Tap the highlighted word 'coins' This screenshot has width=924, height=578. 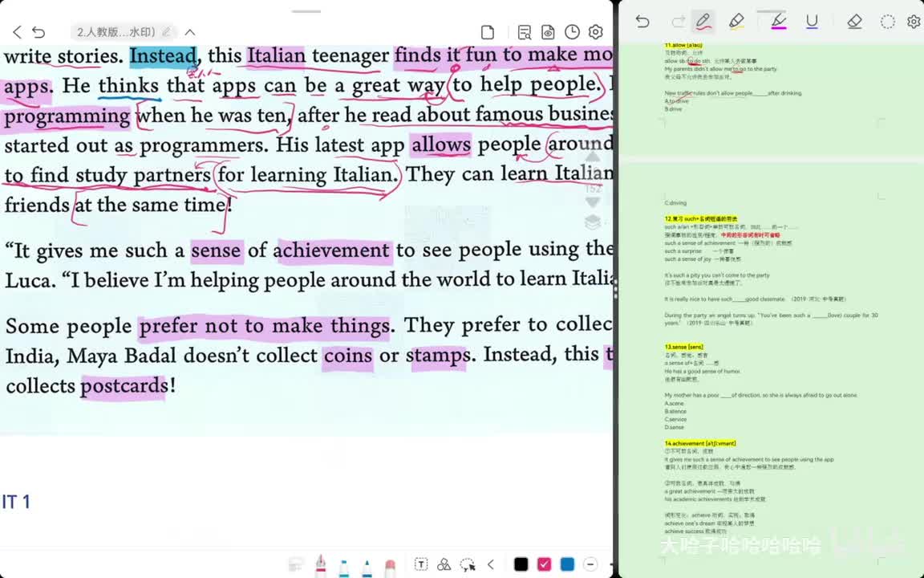(347, 356)
